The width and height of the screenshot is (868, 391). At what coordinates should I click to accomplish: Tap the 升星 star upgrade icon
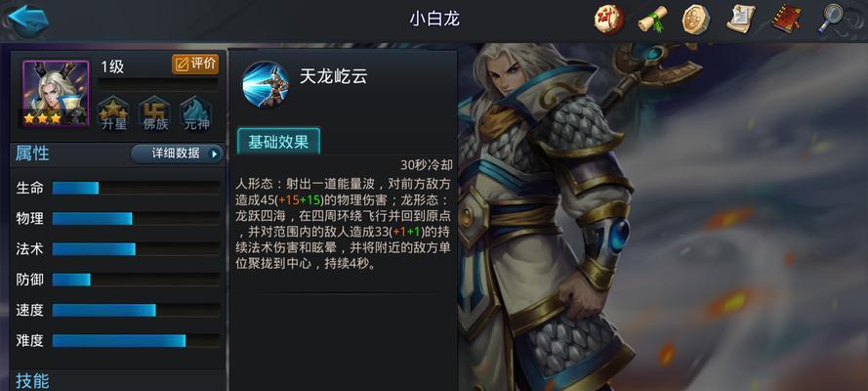pos(114,113)
